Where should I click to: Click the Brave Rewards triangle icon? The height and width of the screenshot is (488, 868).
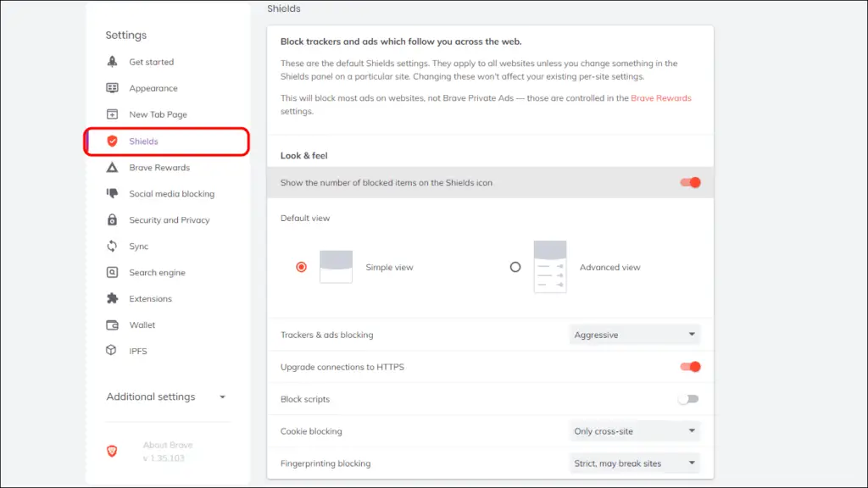(112, 167)
